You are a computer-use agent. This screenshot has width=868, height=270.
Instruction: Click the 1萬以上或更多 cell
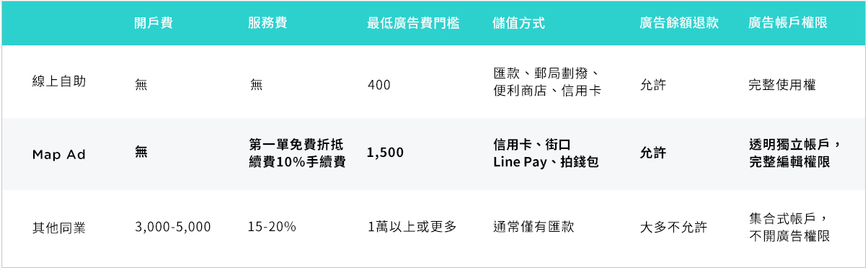412,227
